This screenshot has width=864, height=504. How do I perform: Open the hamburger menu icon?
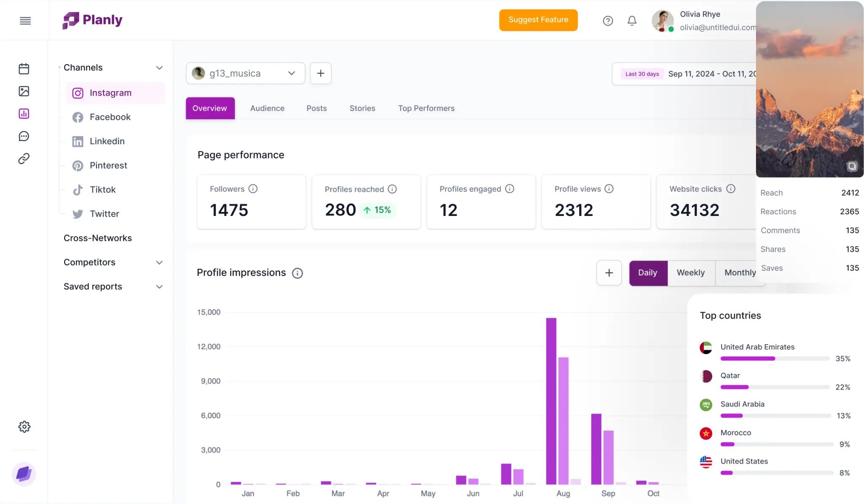[25, 21]
